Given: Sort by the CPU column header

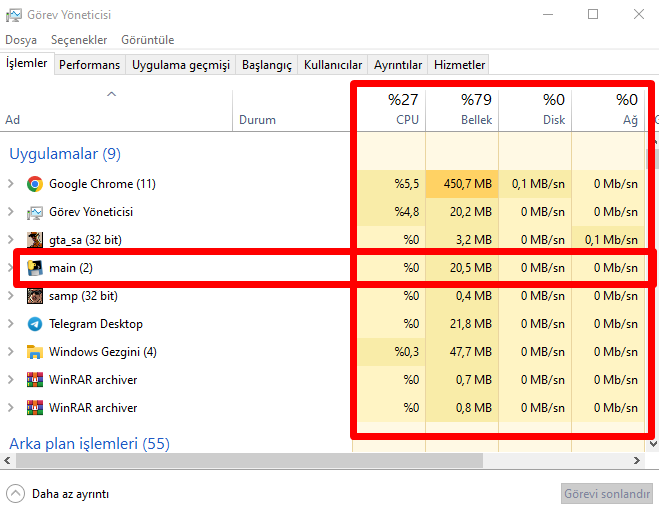Looking at the screenshot, I should [389, 110].
